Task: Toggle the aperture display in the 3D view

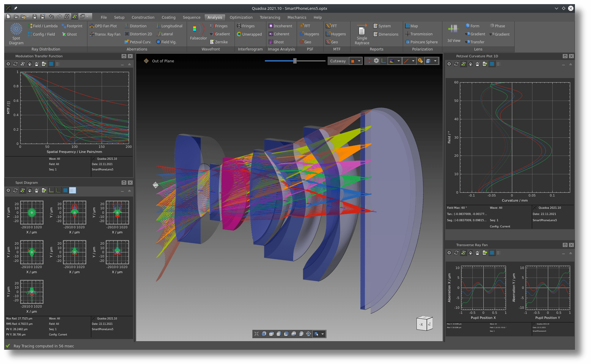Action: click(x=376, y=61)
